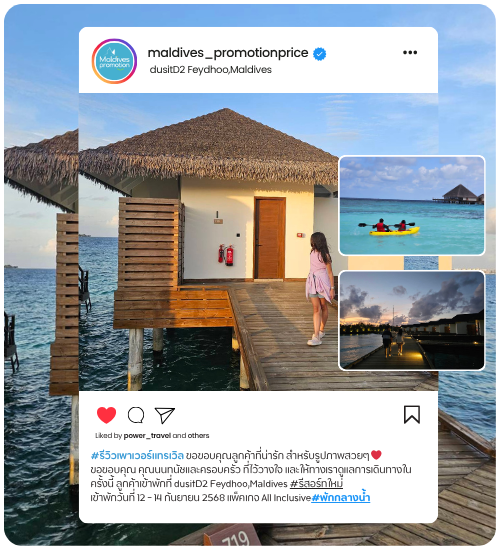Open hashtag #พักกลางน้ำ
Image resolution: width=500 pixels, height=550 pixels.
tap(340, 497)
